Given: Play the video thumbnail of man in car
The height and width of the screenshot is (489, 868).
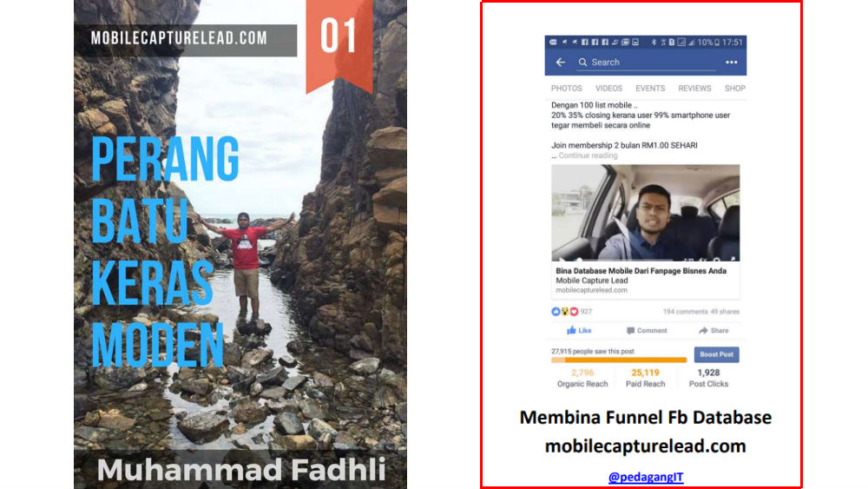Looking at the screenshot, I should (x=646, y=213).
